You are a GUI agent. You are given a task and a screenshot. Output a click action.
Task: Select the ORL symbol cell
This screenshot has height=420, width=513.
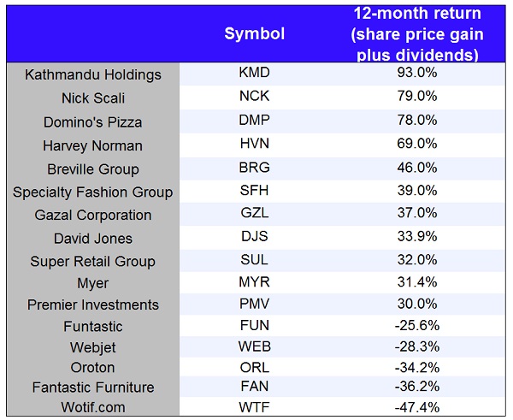tap(254, 369)
